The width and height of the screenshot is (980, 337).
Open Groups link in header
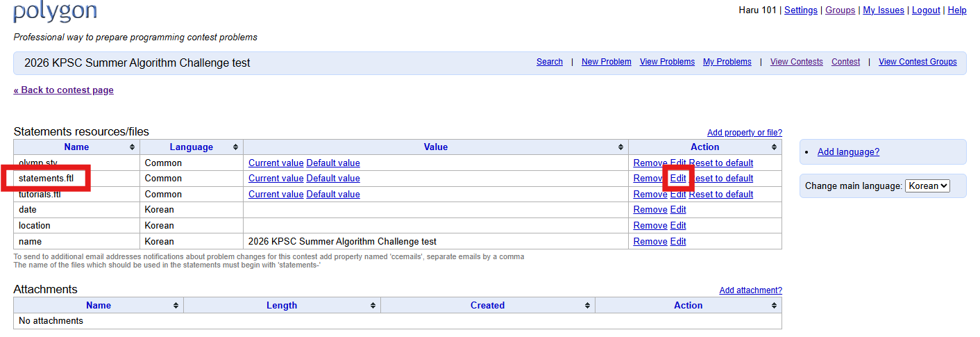840,10
